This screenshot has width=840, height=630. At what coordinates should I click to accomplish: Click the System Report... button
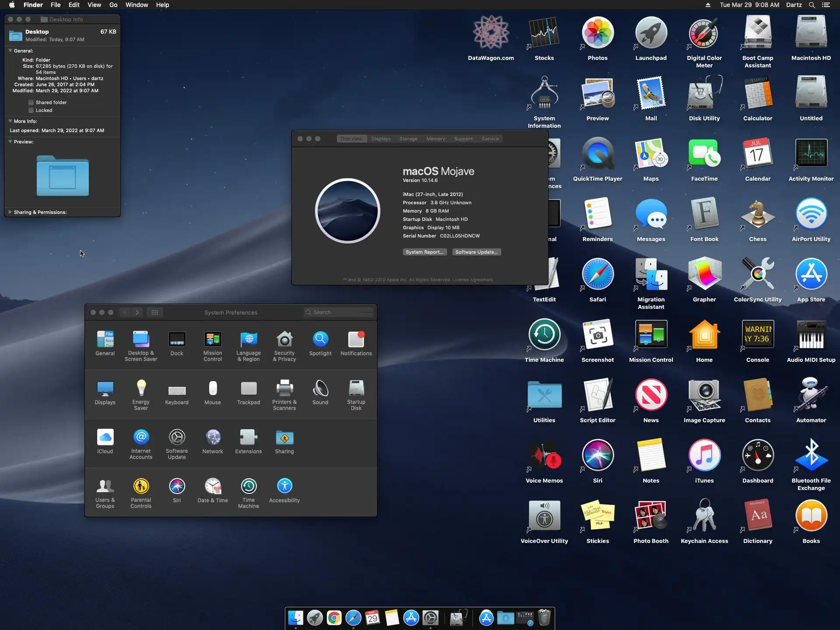click(x=424, y=252)
